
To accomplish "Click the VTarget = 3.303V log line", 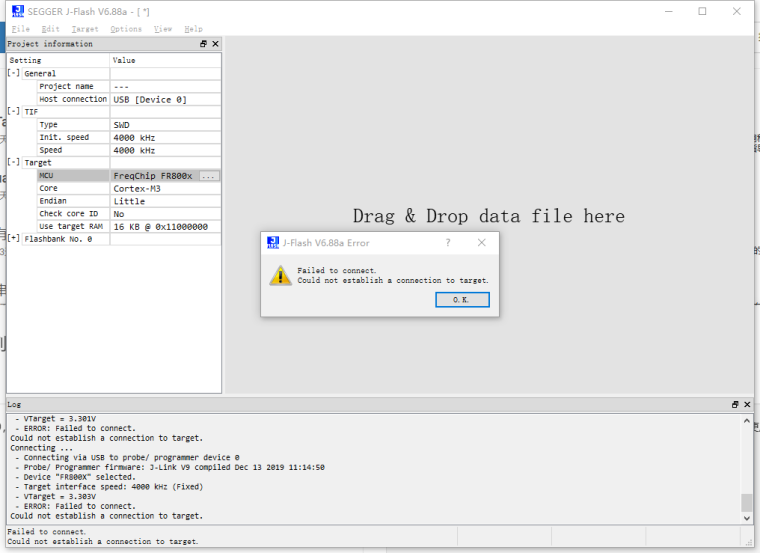I will 56,496.
